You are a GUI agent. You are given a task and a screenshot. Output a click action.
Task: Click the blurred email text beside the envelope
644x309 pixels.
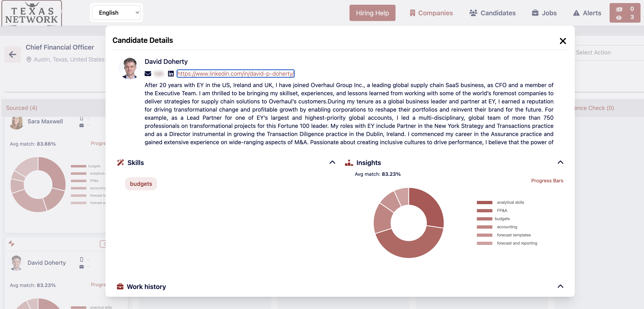159,74
